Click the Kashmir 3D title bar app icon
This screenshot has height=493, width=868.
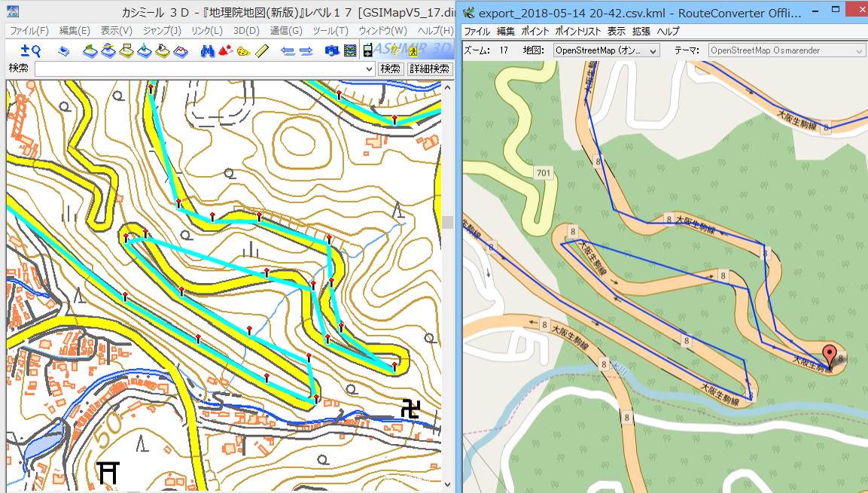12,11
